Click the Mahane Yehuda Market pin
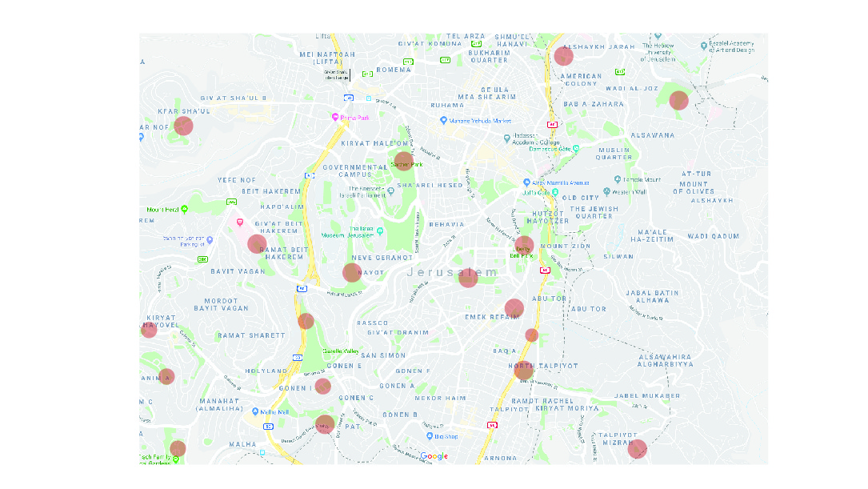 [443, 120]
